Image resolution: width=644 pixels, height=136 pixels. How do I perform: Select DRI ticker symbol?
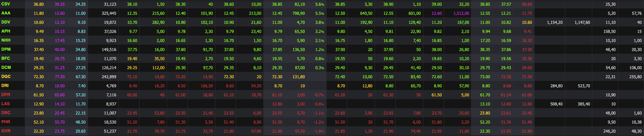click(5, 86)
